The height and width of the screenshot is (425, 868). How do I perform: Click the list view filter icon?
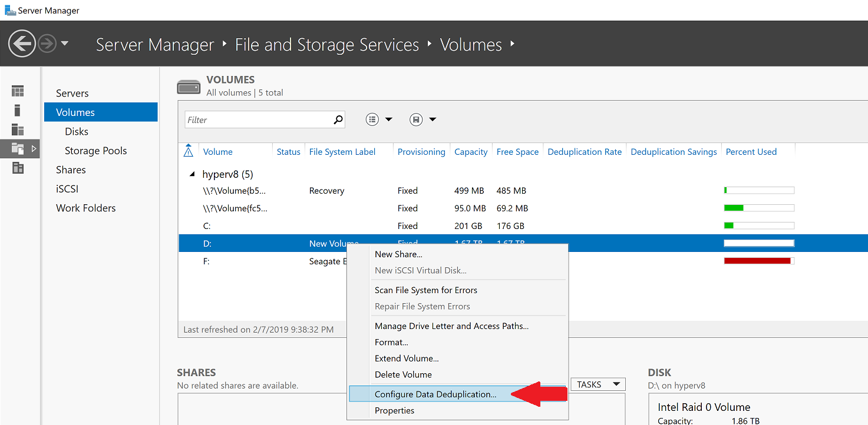click(372, 119)
